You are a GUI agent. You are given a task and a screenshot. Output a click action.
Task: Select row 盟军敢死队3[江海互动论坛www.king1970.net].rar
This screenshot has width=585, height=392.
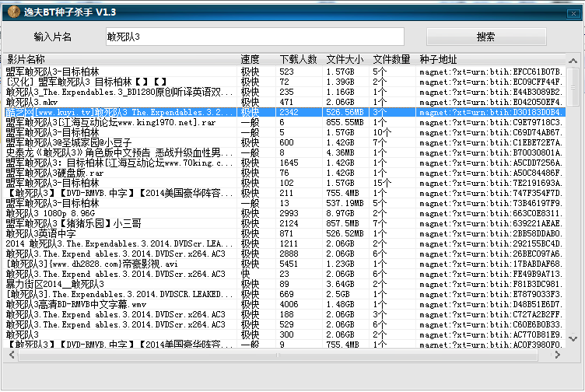(284, 122)
